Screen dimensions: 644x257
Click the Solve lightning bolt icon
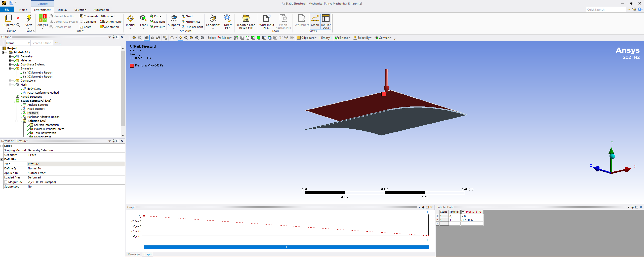pyautogui.click(x=29, y=18)
